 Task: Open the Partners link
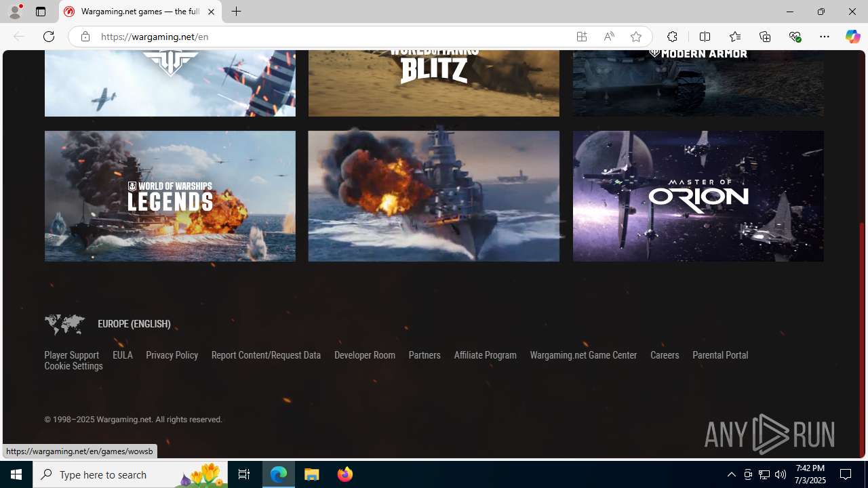[425, 355]
